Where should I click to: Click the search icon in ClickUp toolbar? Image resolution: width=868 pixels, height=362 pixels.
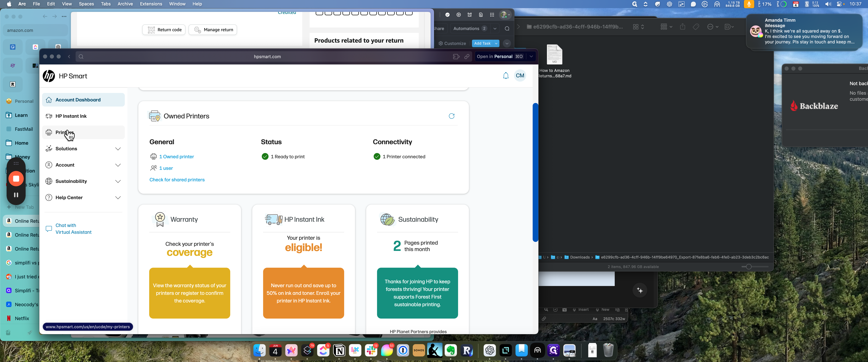click(x=507, y=29)
